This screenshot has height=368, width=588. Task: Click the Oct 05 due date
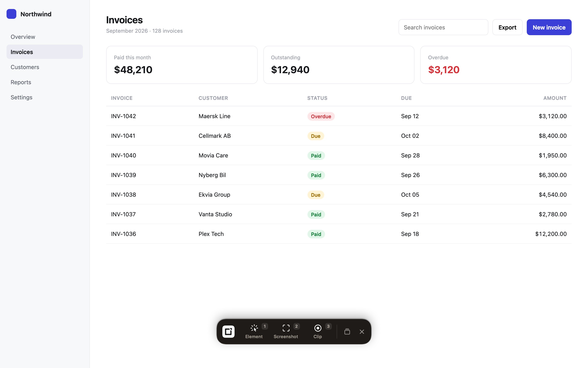pyautogui.click(x=410, y=195)
